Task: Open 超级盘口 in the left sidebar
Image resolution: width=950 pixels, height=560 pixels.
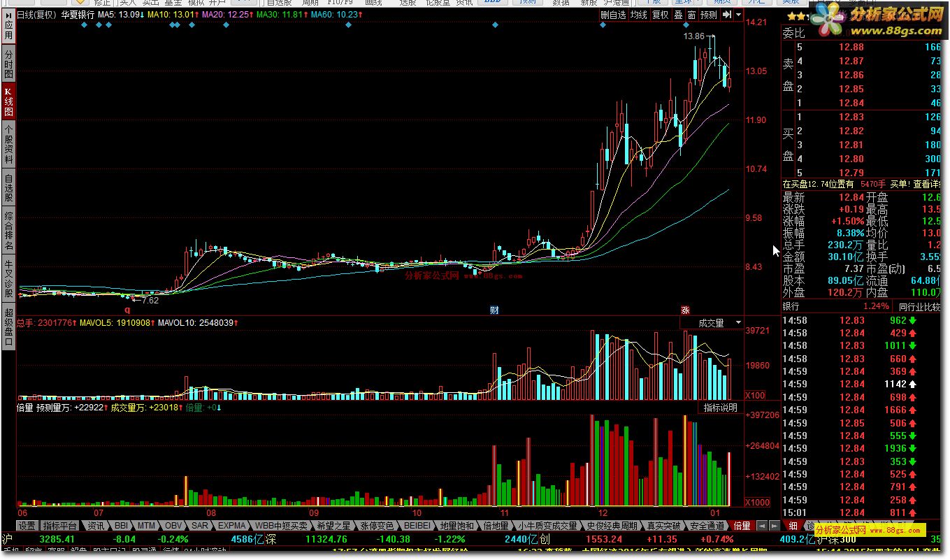Action: point(8,326)
